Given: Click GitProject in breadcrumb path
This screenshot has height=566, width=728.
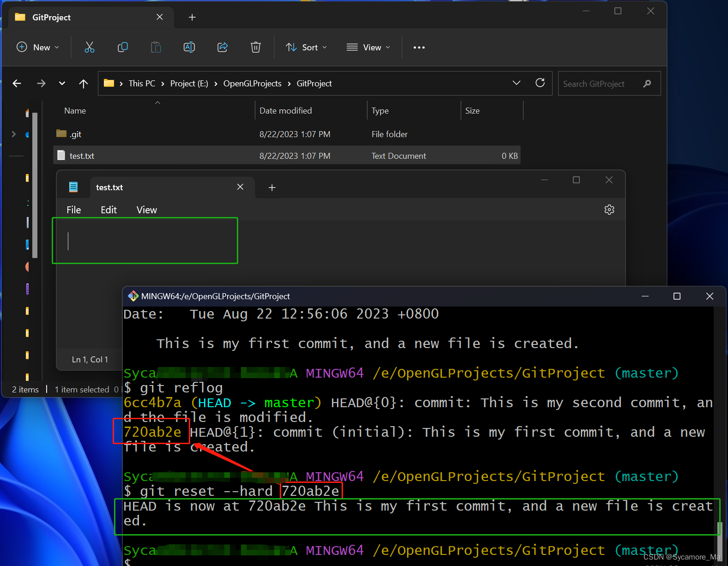Looking at the screenshot, I should tap(314, 84).
